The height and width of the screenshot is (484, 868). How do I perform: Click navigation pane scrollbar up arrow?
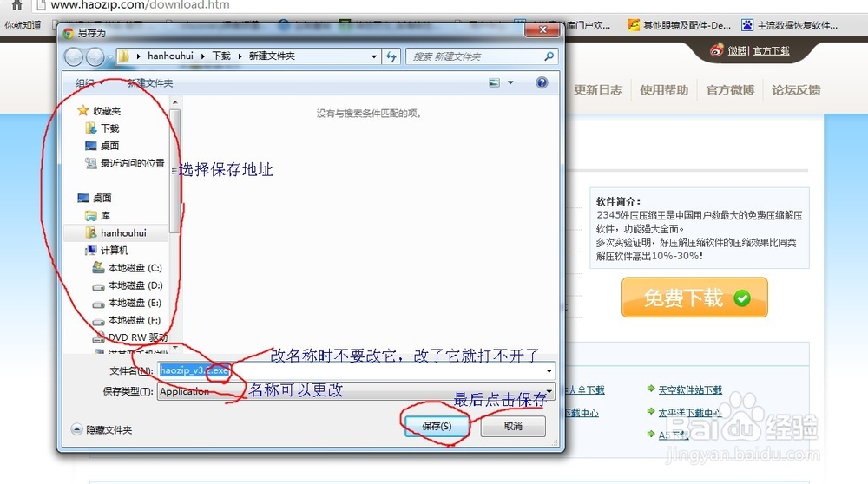[x=175, y=102]
